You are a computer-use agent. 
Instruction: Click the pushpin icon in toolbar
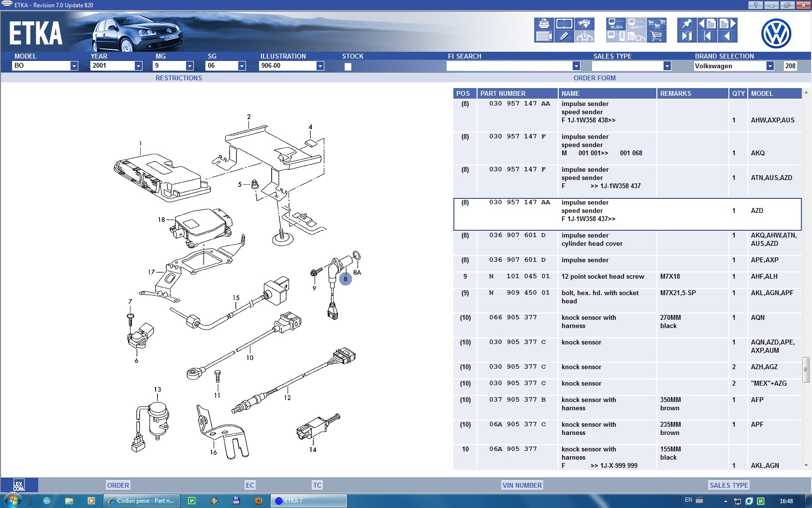(686, 24)
